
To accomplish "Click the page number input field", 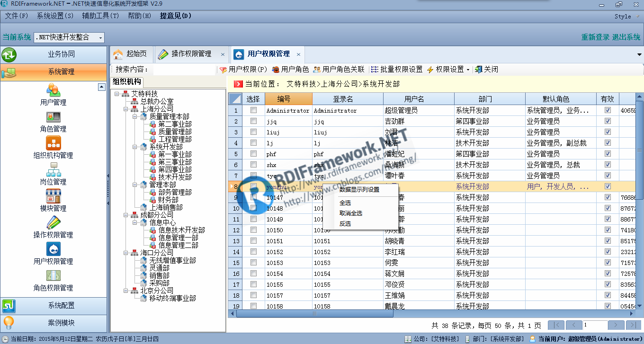I will click(595, 325).
